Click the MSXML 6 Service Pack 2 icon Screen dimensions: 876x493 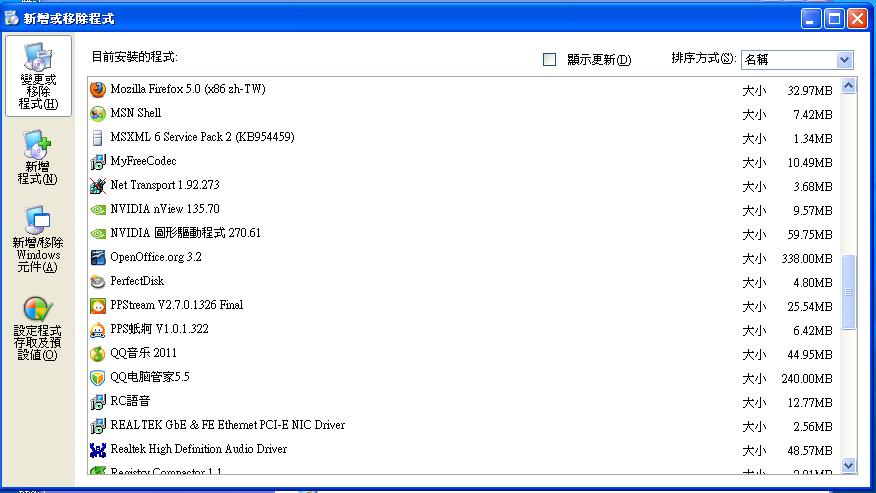click(x=98, y=138)
